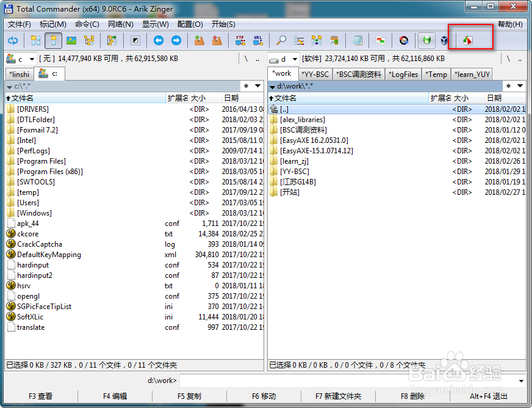Open left panel drive c dropdown
This screenshot has width=532, height=408.
point(32,59)
